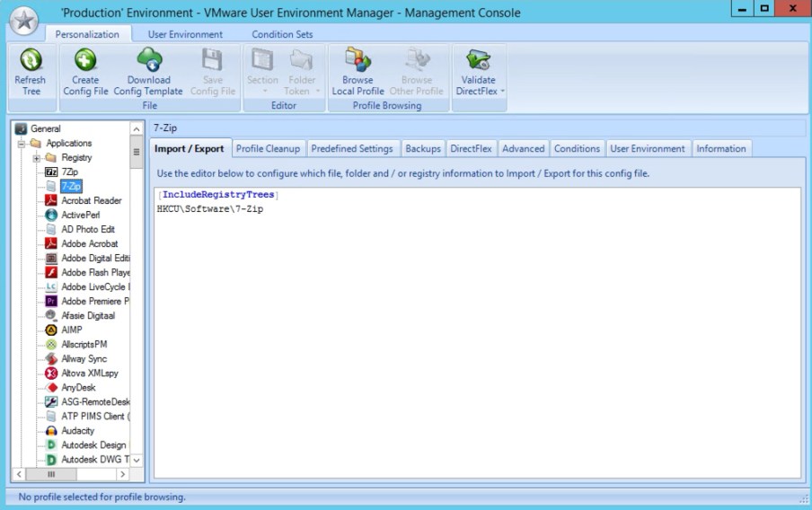This screenshot has height=510, width=812.
Task: Click the Audacity icon in tree
Action: (x=50, y=430)
